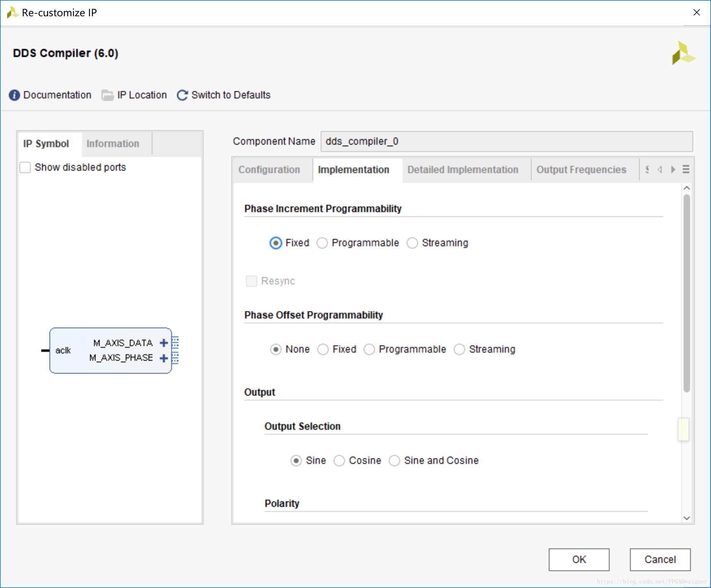The image size is (711, 588).
Task: Expand the M_AXIS_DATA port plus icon
Action: point(164,343)
